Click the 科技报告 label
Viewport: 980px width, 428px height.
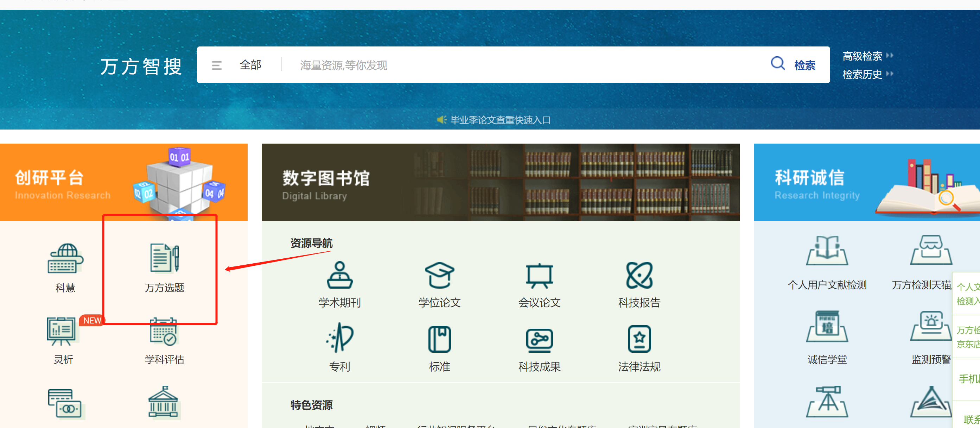pyautogui.click(x=639, y=303)
